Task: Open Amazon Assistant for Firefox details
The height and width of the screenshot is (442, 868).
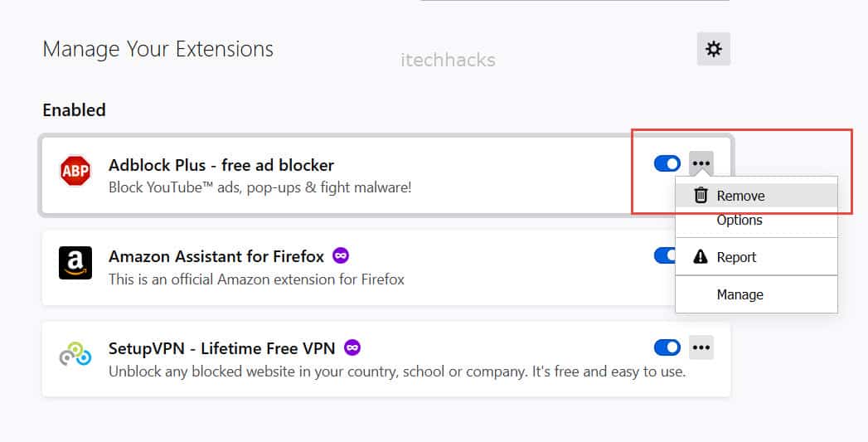Action: click(x=219, y=256)
